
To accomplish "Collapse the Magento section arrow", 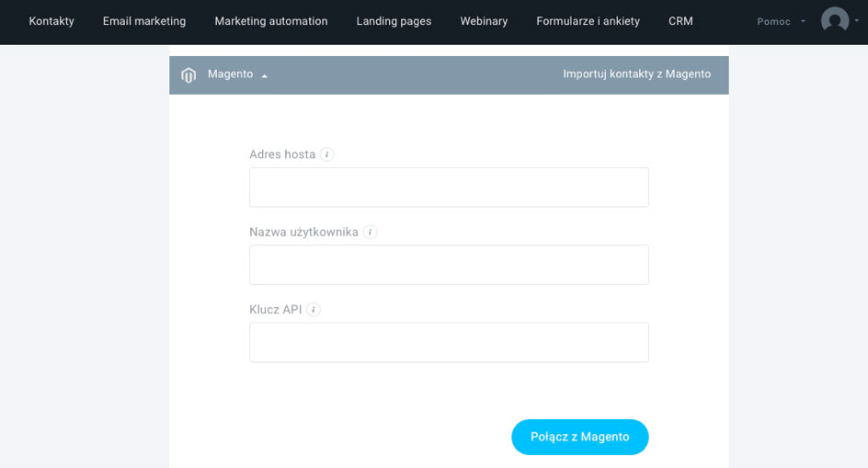I will (265, 76).
